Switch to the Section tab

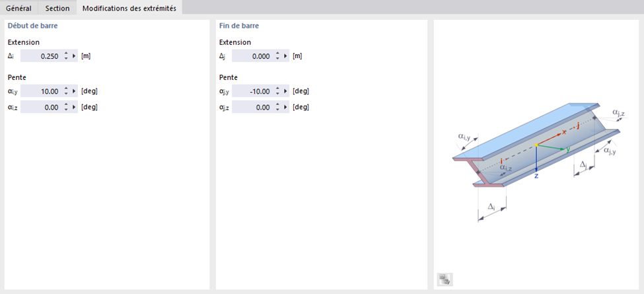pyautogui.click(x=57, y=8)
